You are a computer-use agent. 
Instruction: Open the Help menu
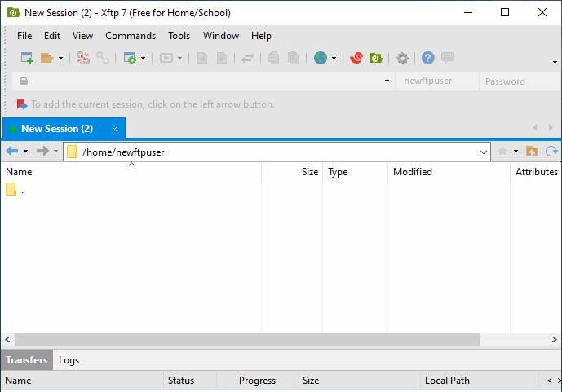pos(261,36)
